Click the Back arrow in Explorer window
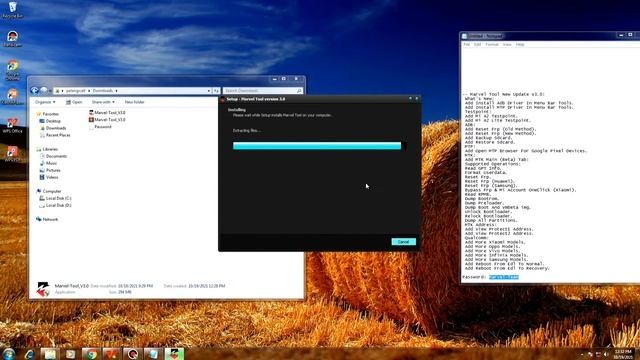 tap(35, 91)
